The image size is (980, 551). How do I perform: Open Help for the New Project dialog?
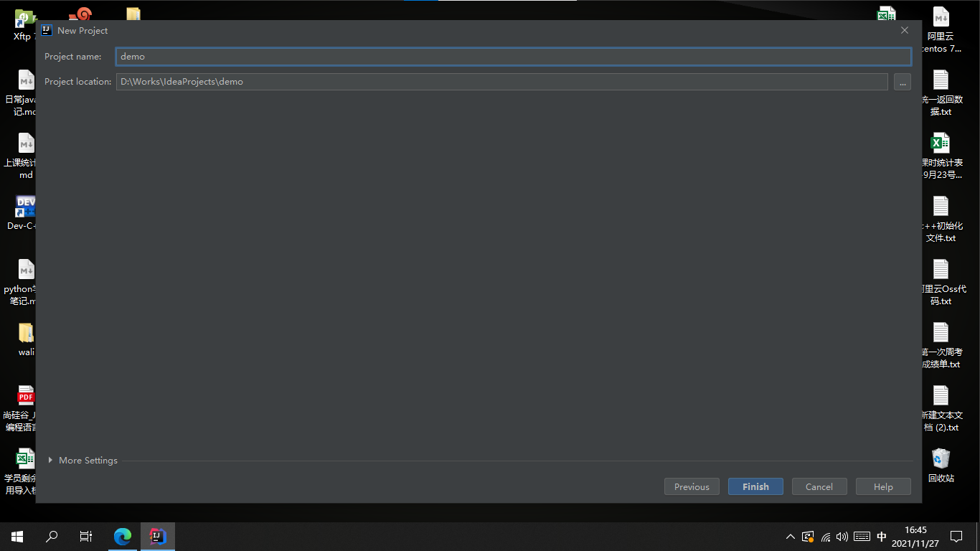tap(883, 486)
